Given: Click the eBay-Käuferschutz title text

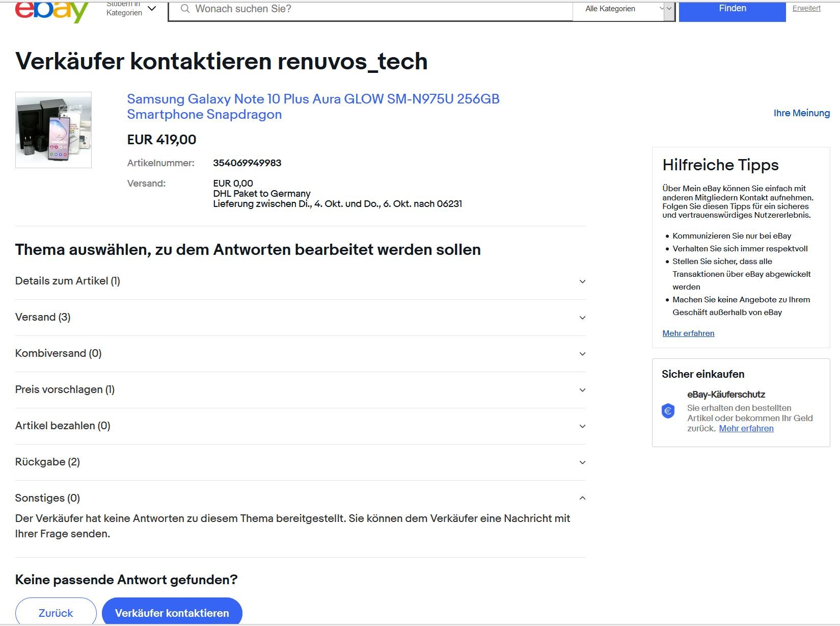Looking at the screenshot, I should point(726,395).
